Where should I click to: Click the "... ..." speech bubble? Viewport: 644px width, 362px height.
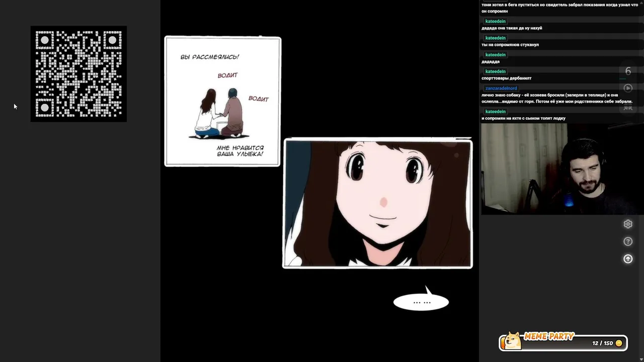421,302
